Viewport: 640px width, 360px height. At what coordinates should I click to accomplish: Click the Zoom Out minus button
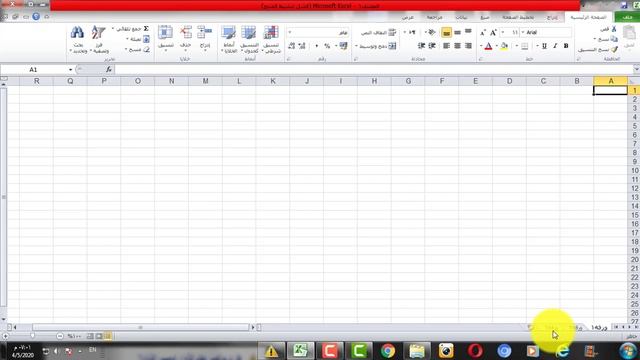(x=60, y=336)
